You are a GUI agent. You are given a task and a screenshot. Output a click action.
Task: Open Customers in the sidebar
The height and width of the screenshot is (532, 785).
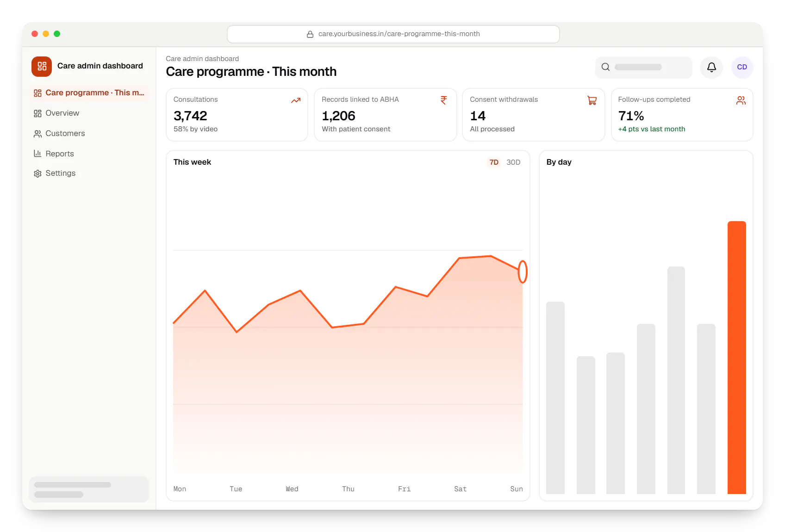pyautogui.click(x=89, y=134)
